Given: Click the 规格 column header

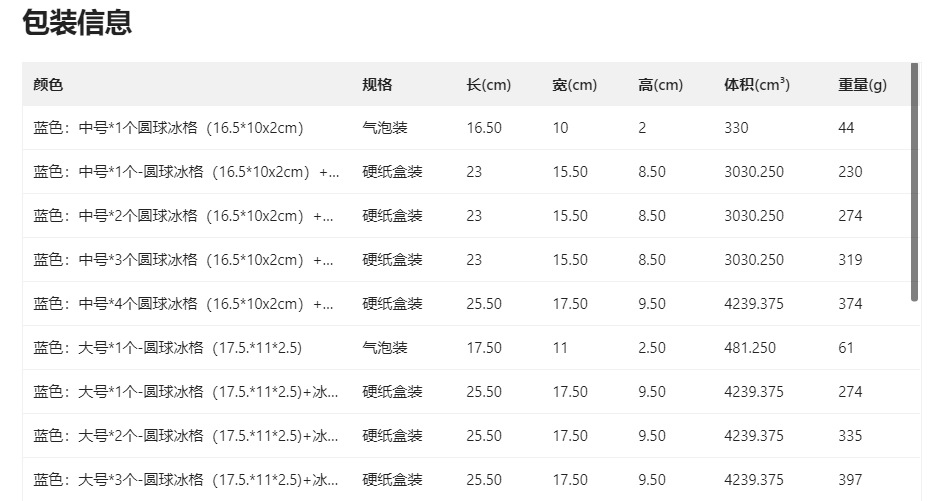Looking at the screenshot, I should pyautogui.click(x=377, y=85).
